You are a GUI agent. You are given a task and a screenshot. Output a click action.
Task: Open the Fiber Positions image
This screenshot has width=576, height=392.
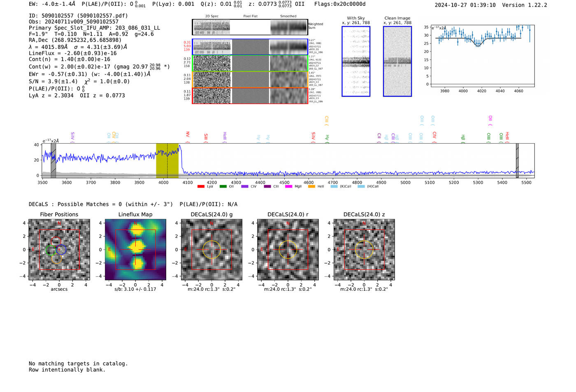[x=59, y=250]
